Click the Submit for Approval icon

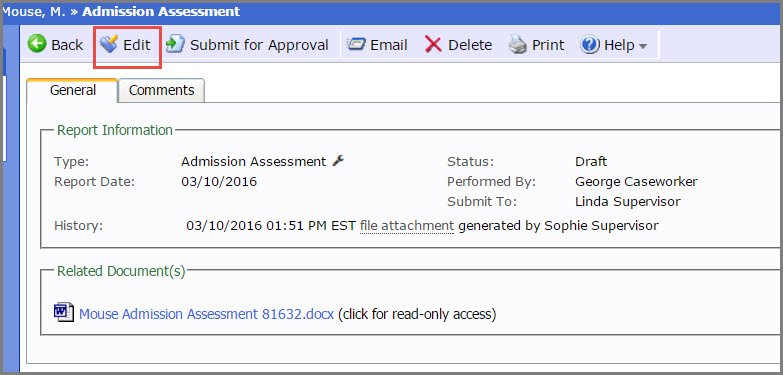click(x=175, y=44)
